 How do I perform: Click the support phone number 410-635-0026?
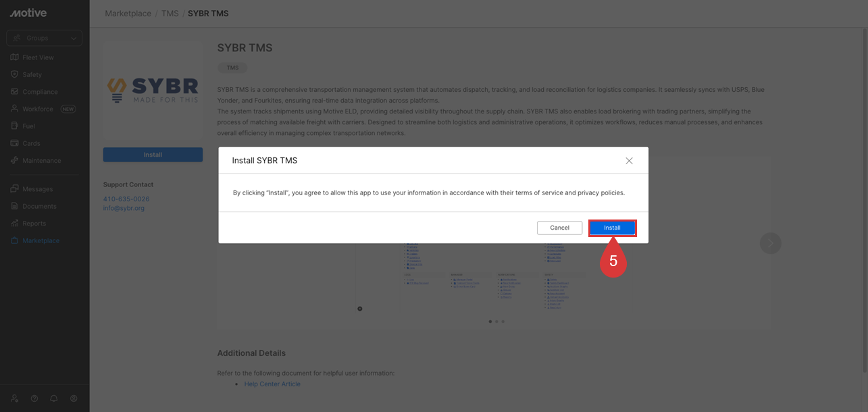coord(126,199)
